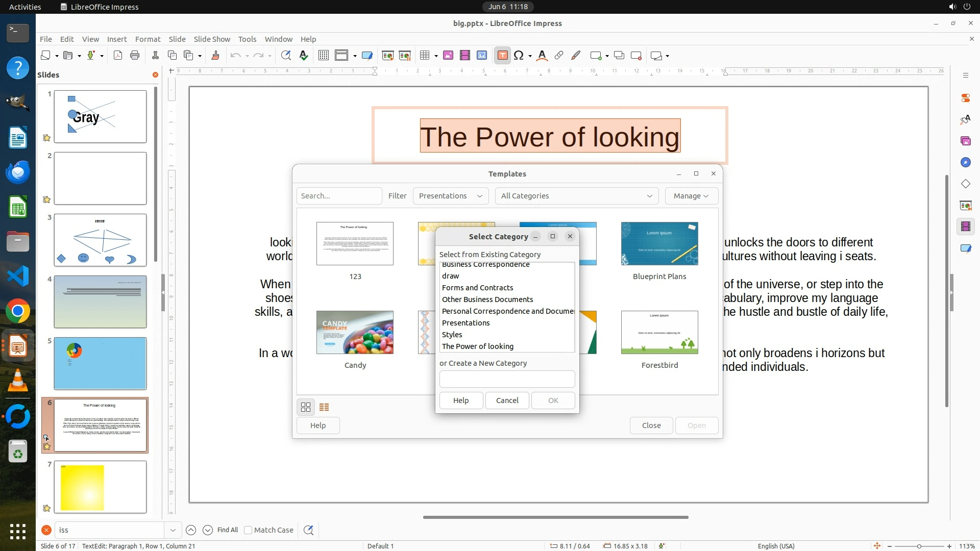The image size is (980, 551).
Task: Click Cancel in Select Category dialog
Action: point(507,400)
